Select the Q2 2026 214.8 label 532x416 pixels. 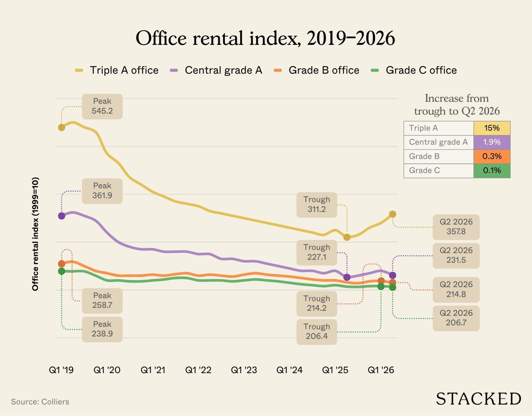456,290
